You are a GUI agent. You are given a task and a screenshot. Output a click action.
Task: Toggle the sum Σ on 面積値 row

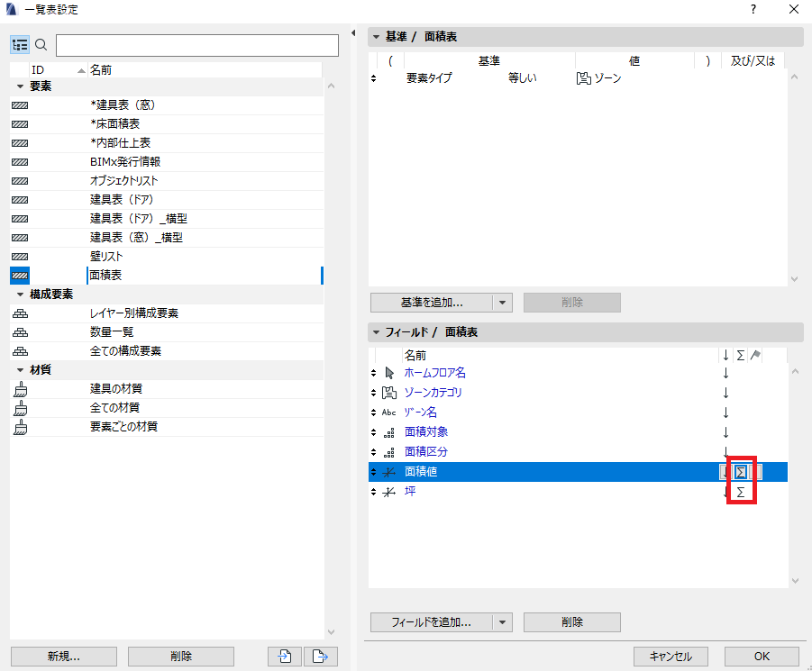(741, 472)
